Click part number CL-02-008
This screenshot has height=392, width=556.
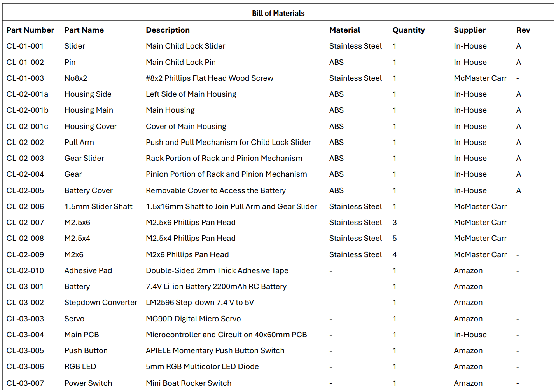[25, 238]
